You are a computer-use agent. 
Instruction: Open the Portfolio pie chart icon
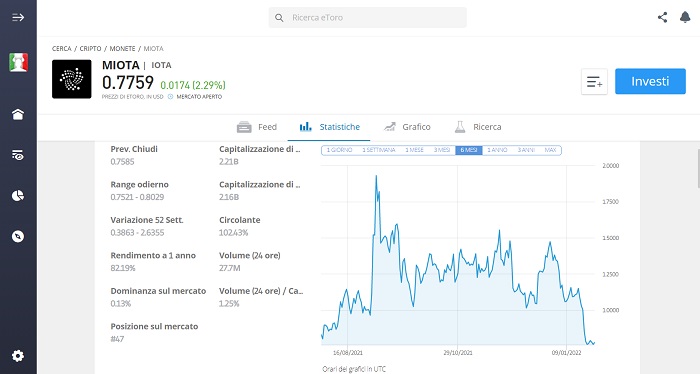(x=18, y=195)
